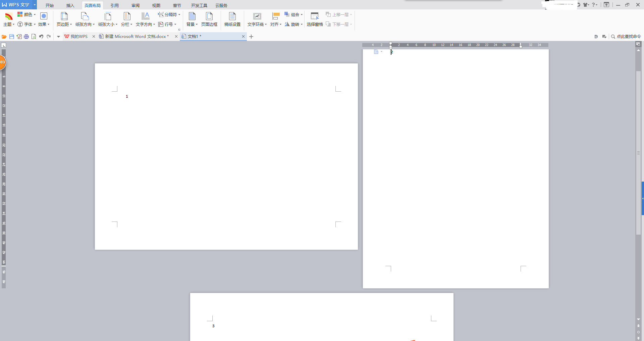Image resolution: width=644 pixels, height=341 pixels.
Task: Click the Open file folder icon
Action: pos(4,37)
